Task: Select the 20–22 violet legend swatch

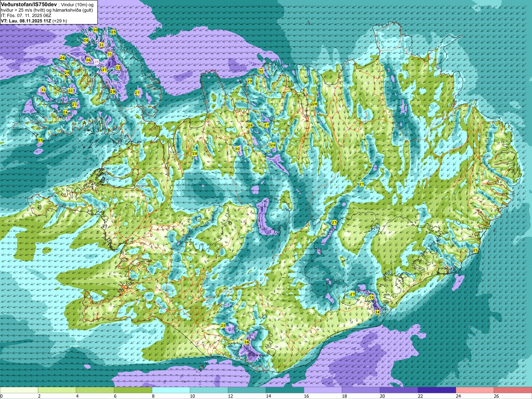Action: point(399,390)
